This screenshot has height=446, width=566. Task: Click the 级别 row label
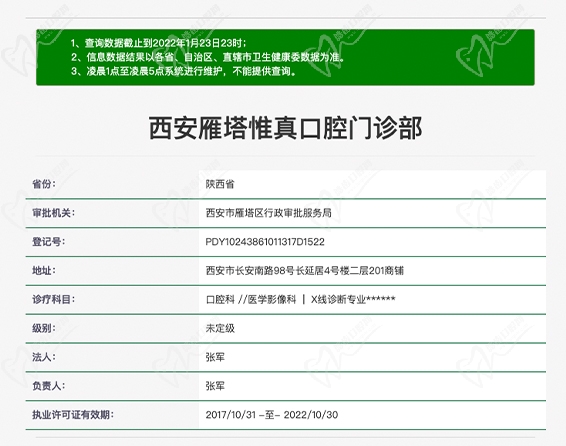click(x=44, y=328)
